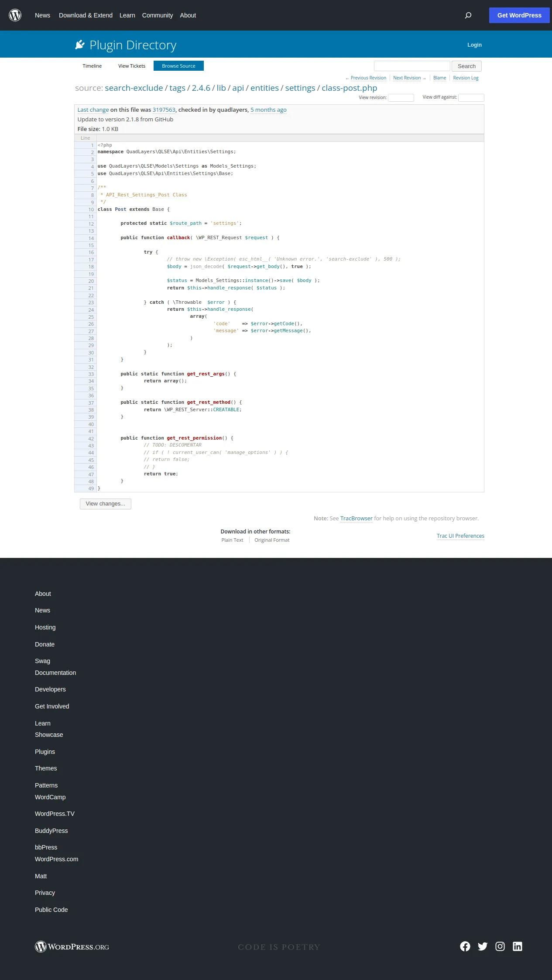Open the Last change link
The width and height of the screenshot is (552, 980).
coord(93,110)
